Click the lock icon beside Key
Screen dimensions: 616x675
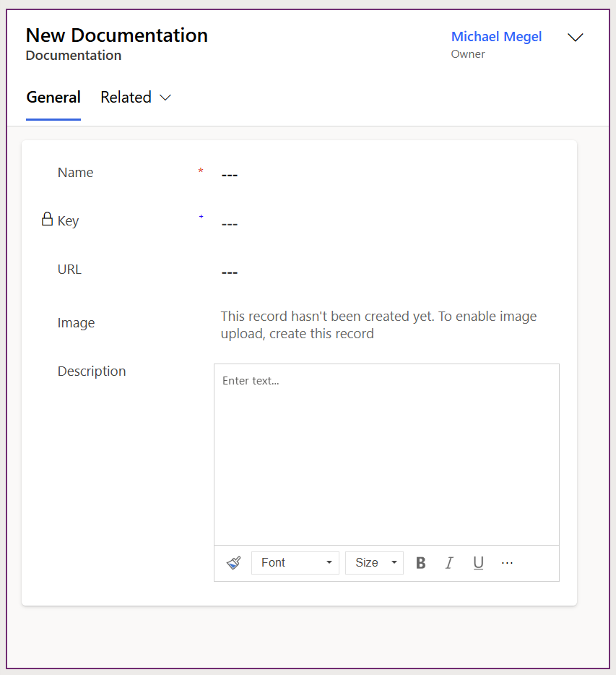tap(48, 219)
